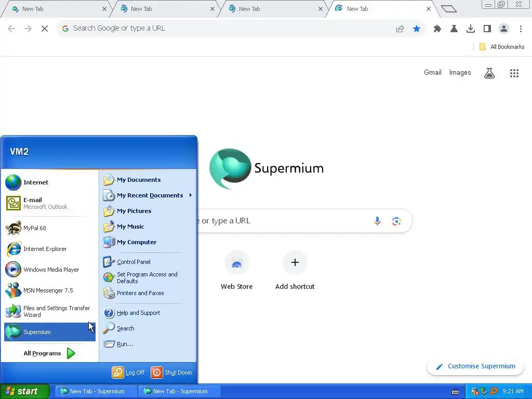Expand My Recent Documents submenu
Image resolution: width=532 pixels, height=399 pixels.
click(x=148, y=195)
